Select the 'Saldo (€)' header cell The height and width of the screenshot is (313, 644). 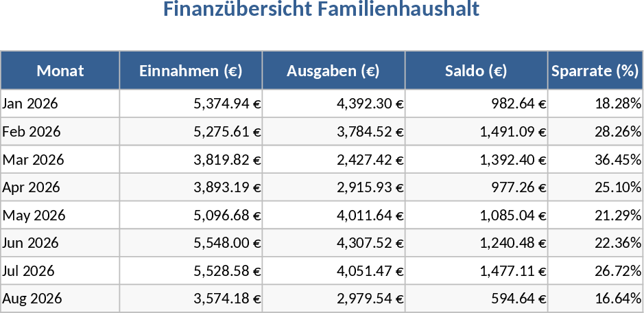tap(476, 71)
